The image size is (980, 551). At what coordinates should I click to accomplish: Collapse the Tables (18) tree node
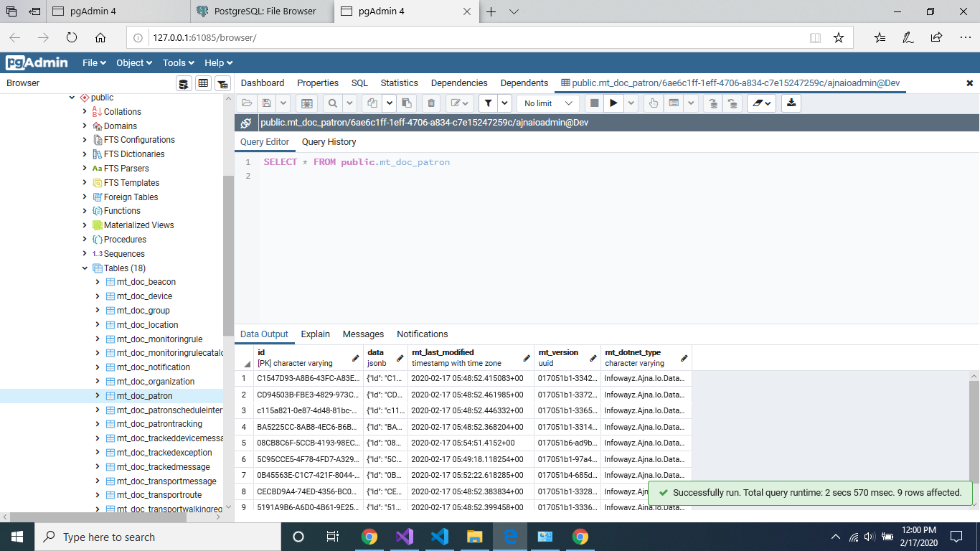point(85,268)
